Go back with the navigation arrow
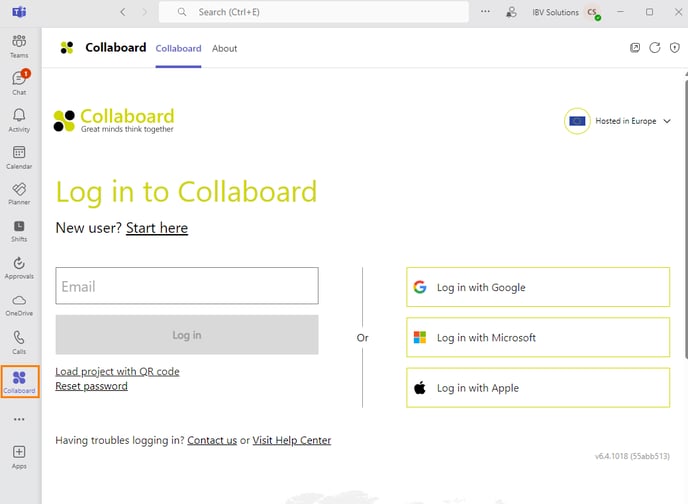This screenshot has height=504, width=688. click(x=123, y=12)
